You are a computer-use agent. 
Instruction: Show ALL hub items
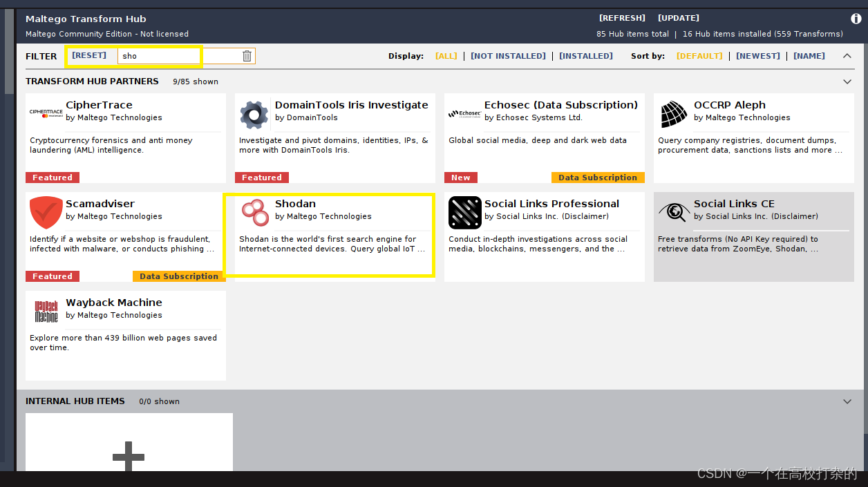click(446, 56)
